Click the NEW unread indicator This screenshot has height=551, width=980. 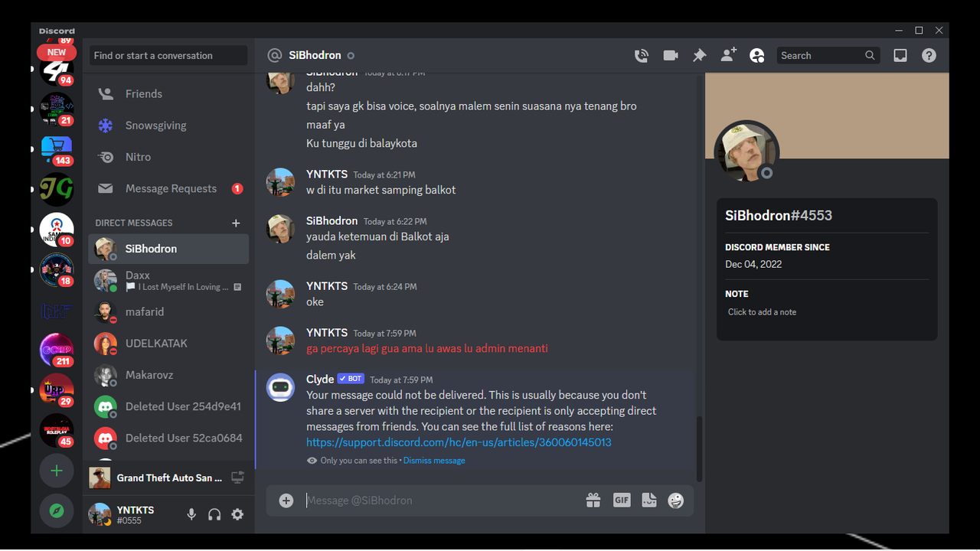pos(57,52)
